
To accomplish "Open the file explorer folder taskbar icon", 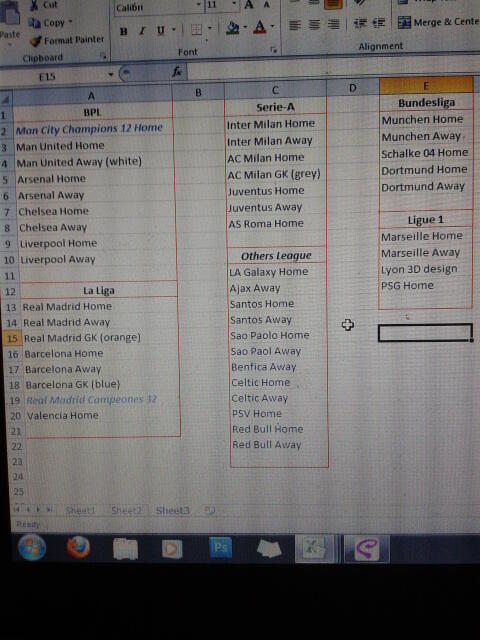I will pyautogui.click(x=125, y=549).
